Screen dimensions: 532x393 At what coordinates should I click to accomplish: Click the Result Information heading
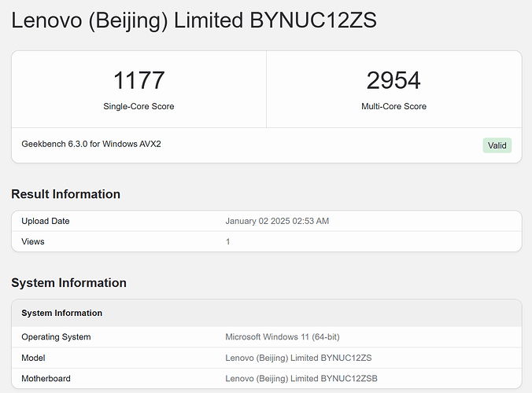[x=65, y=194]
